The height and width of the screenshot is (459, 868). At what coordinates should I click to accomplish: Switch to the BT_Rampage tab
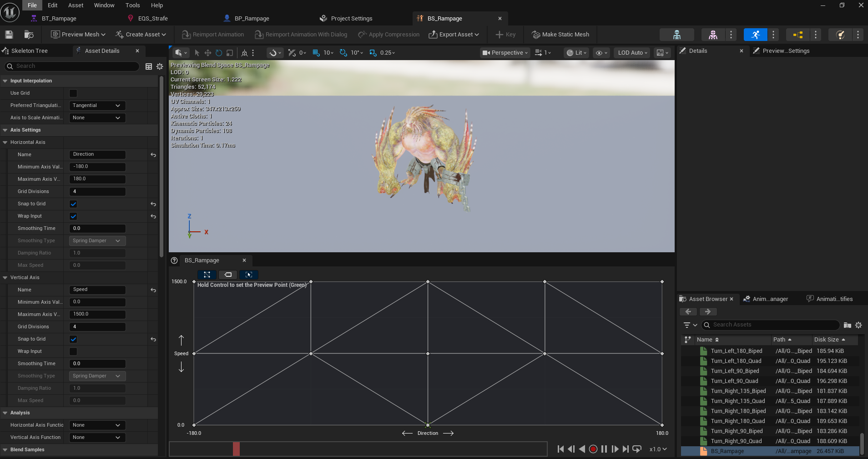pos(59,19)
